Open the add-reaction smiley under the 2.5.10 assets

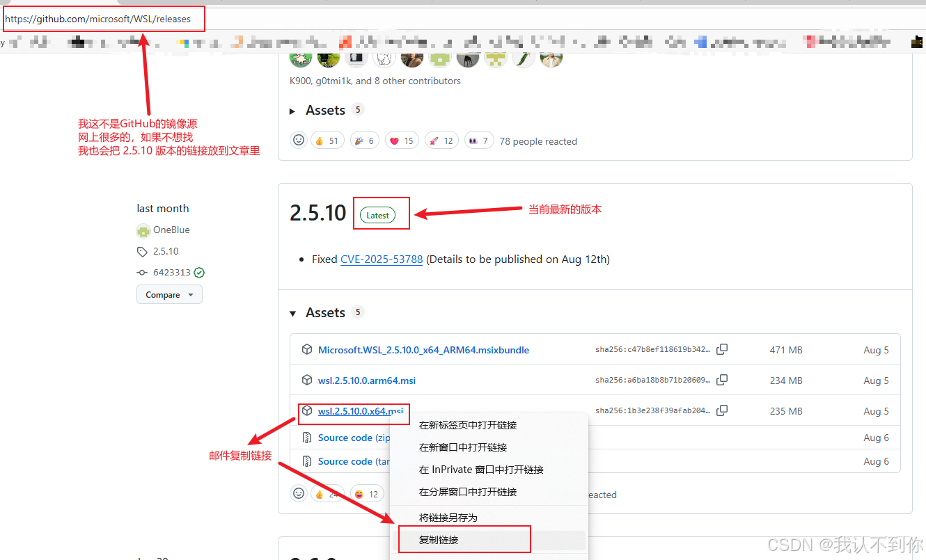pos(299,494)
